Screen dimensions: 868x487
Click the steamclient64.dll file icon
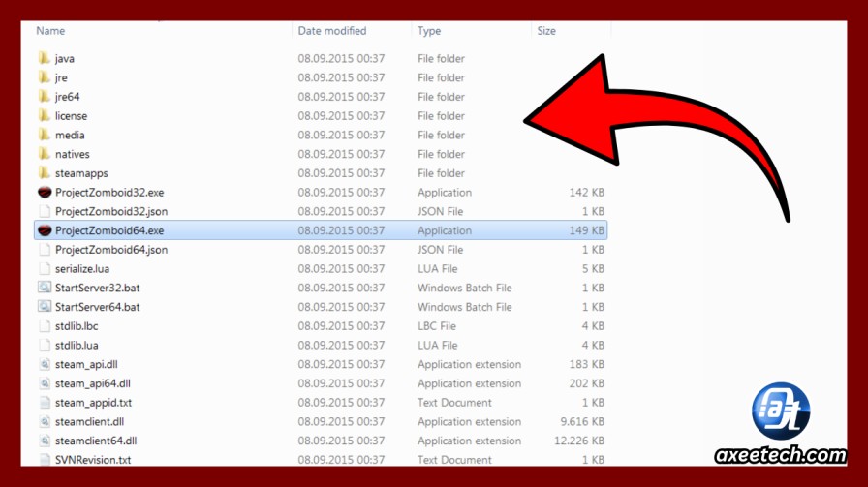point(45,441)
